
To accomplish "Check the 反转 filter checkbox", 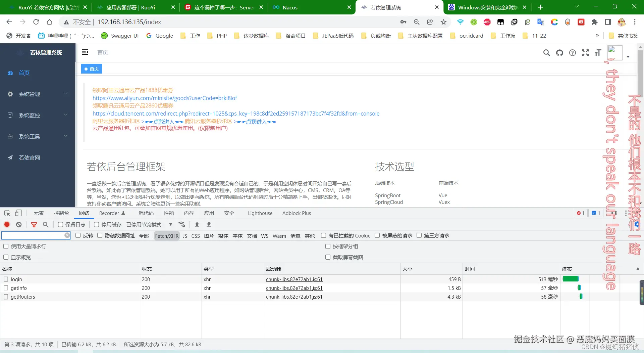I will point(78,235).
